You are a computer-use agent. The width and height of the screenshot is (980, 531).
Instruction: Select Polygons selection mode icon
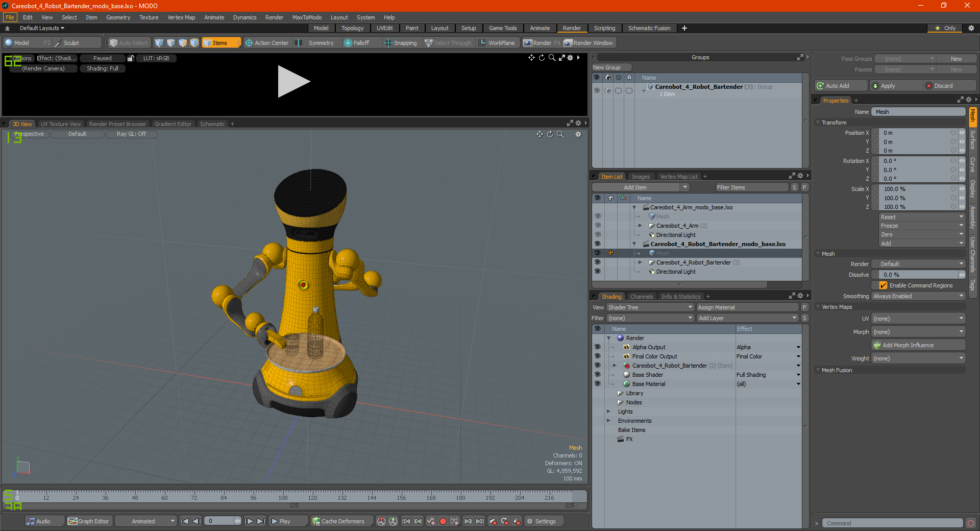coord(183,43)
